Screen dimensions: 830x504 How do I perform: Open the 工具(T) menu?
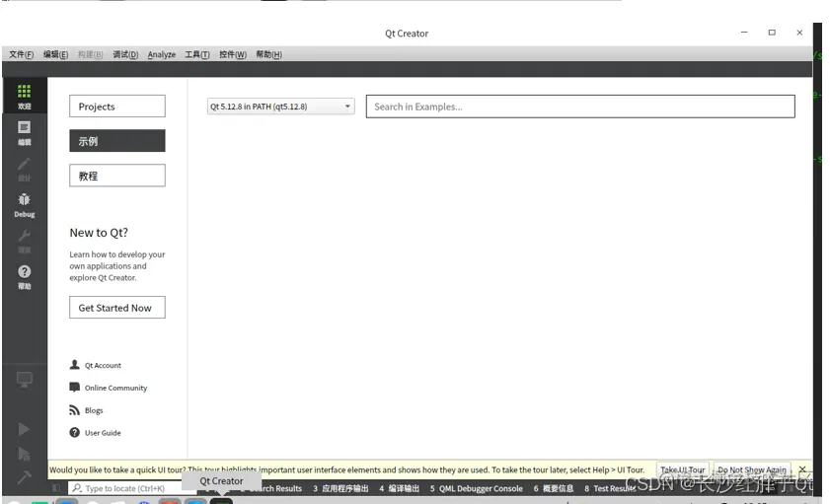pyautogui.click(x=197, y=54)
